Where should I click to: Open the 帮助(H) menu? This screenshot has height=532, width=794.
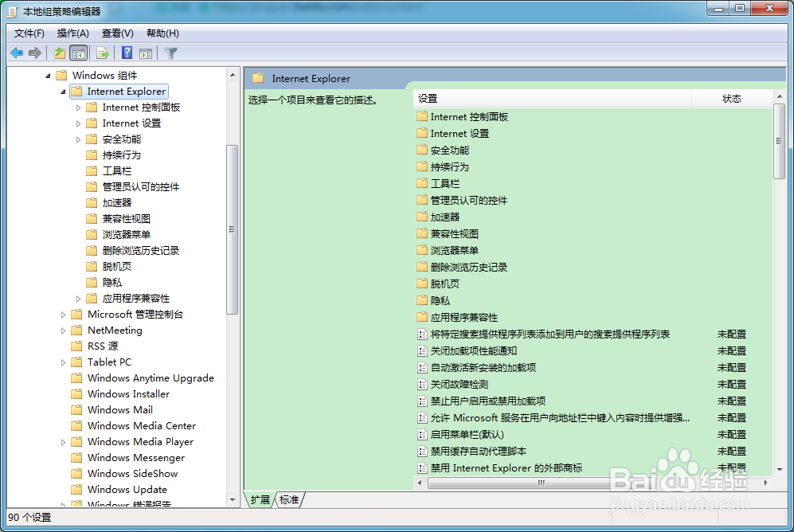pyautogui.click(x=162, y=33)
